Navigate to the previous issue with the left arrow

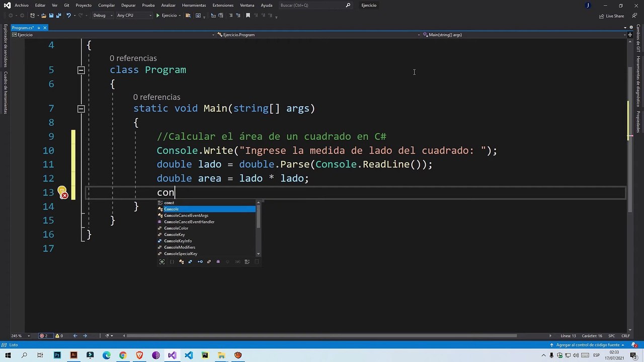click(75, 336)
